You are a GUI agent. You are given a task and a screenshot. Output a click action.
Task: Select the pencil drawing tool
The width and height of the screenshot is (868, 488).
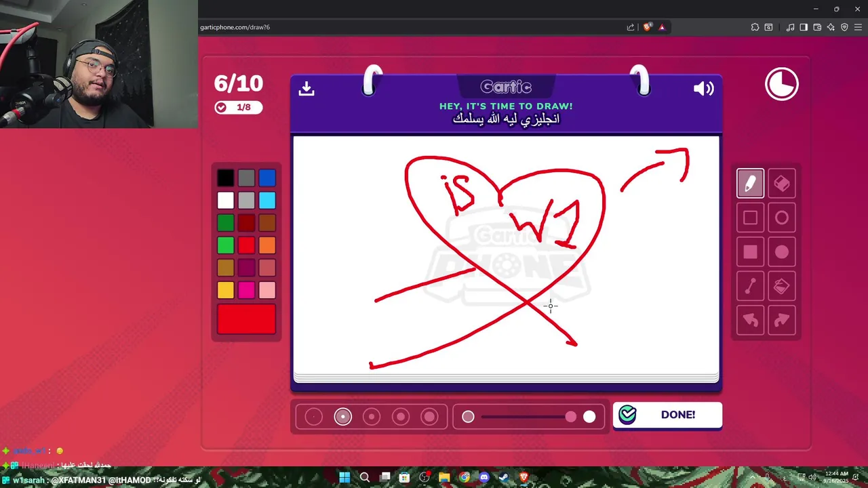[x=750, y=184]
